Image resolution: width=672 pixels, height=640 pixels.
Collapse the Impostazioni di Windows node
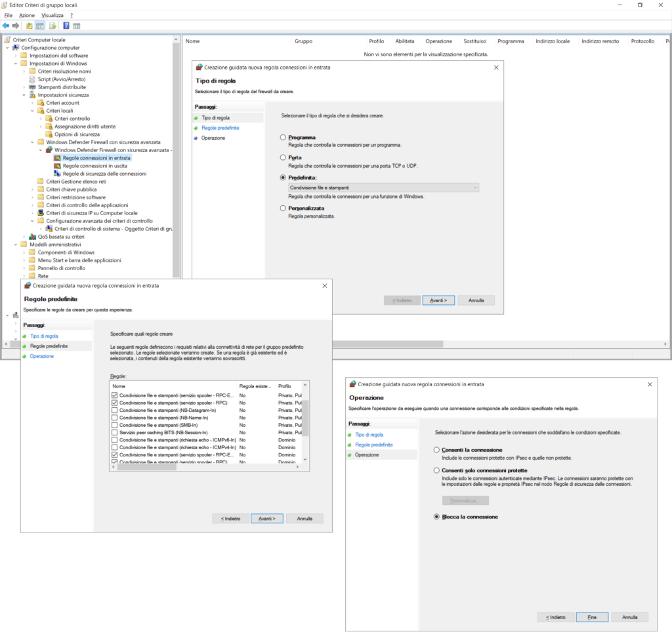16,64
